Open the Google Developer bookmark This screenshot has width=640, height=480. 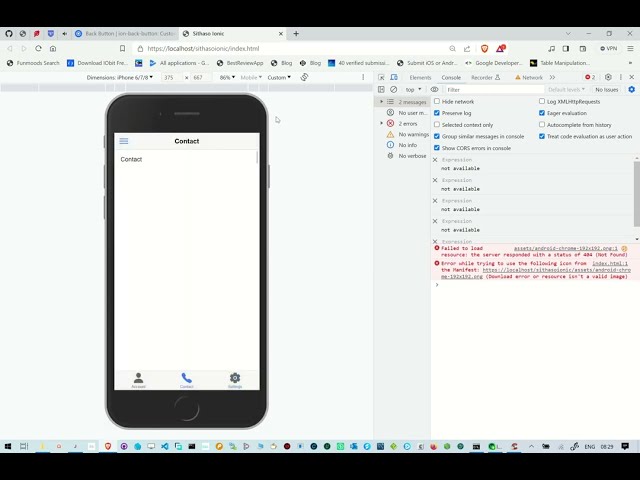click(494, 63)
